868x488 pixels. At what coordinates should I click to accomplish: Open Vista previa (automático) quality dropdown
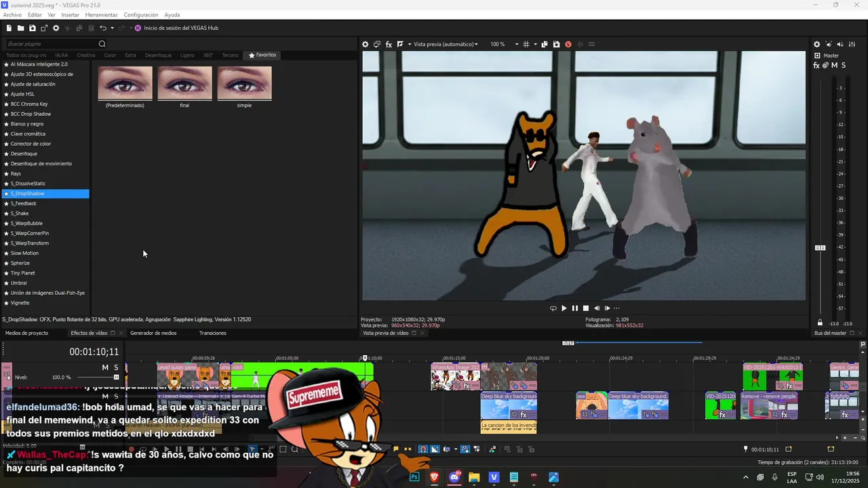(446, 44)
